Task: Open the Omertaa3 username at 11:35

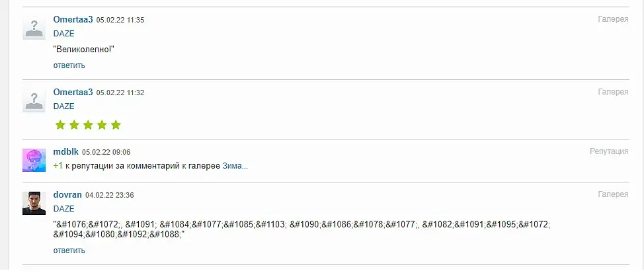Action: (x=73, y=20)
